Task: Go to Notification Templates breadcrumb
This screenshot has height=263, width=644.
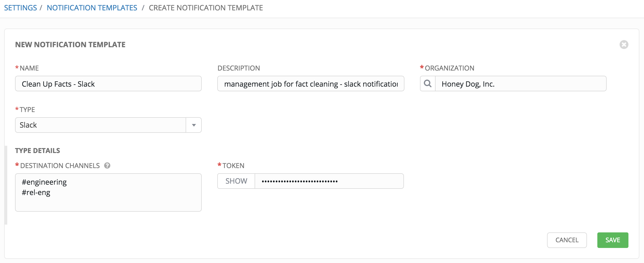Action: [92, 8]
